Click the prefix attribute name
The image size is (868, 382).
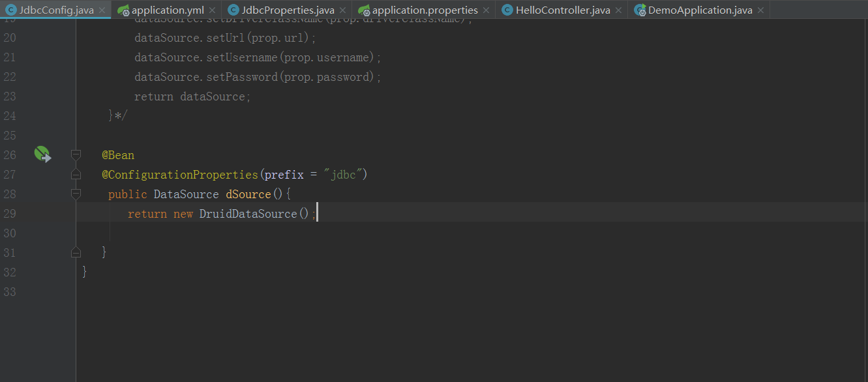coord(284,175)
